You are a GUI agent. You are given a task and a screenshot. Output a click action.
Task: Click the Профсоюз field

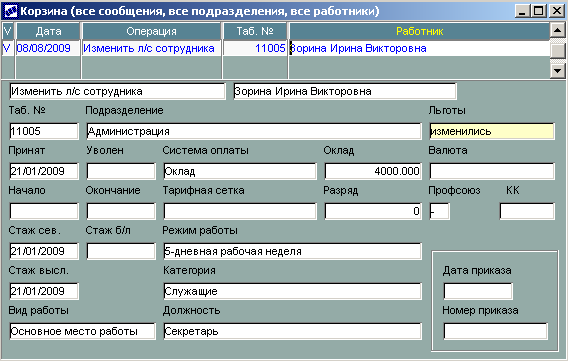click(x=439, y=211)
